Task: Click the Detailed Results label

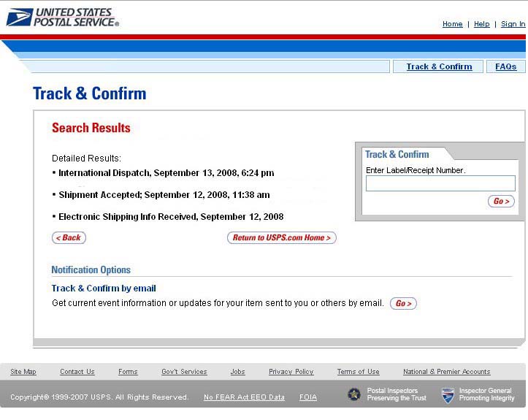Action: (87, 159)
